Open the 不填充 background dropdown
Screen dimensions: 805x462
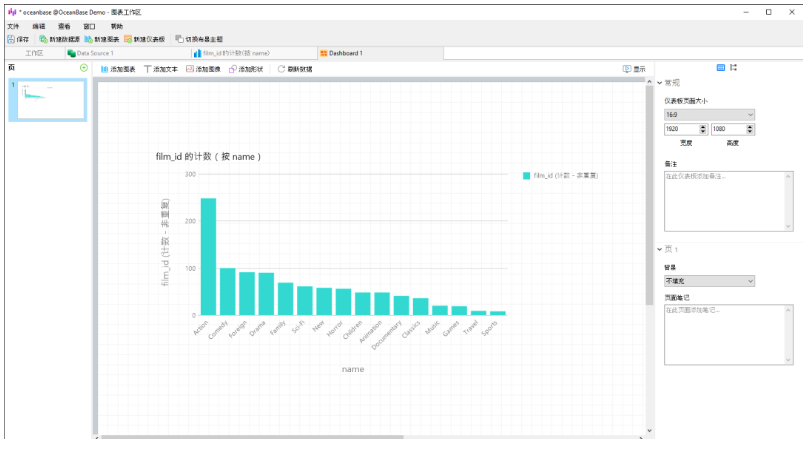[709, 281]
